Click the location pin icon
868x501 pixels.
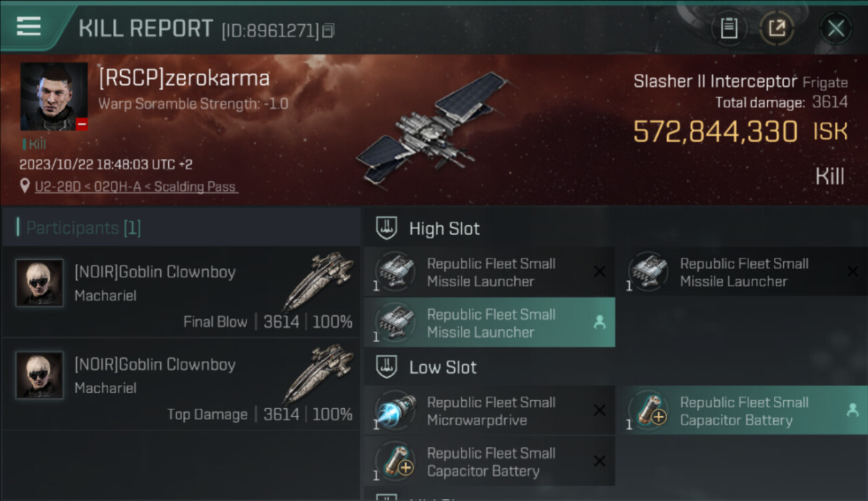click(25, 186)
